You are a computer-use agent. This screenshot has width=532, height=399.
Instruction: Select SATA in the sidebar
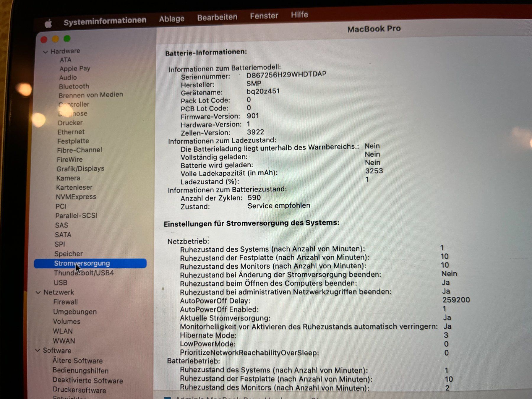coord(63,234)
